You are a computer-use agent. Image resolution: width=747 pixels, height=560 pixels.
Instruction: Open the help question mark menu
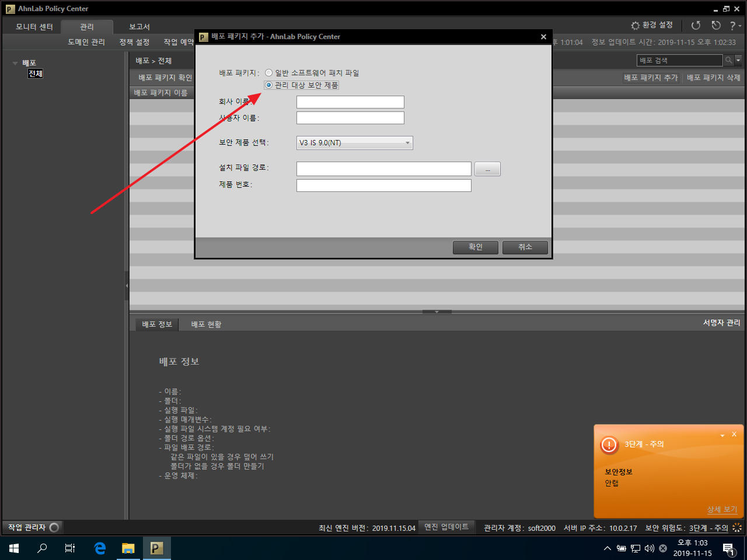(735, 26)
